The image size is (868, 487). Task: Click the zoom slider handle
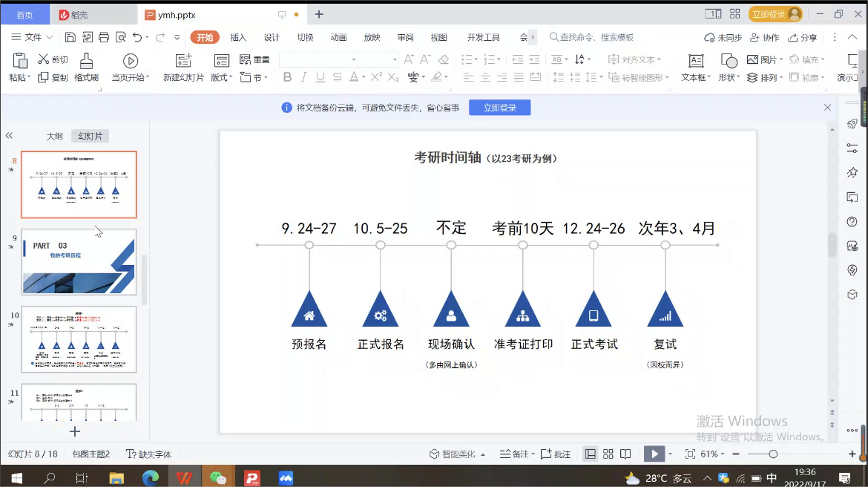pos(773,454)
